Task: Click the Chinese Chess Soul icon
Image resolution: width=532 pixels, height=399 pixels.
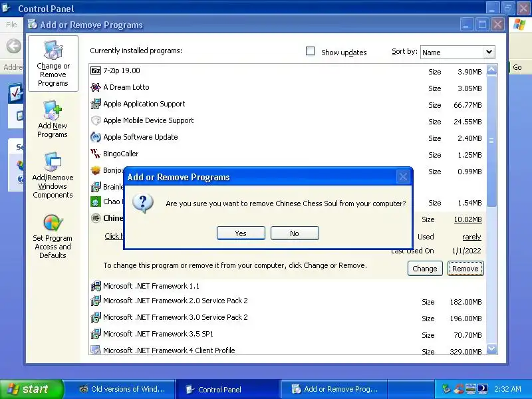Action: pyautogui.click(x=96, y=218)
